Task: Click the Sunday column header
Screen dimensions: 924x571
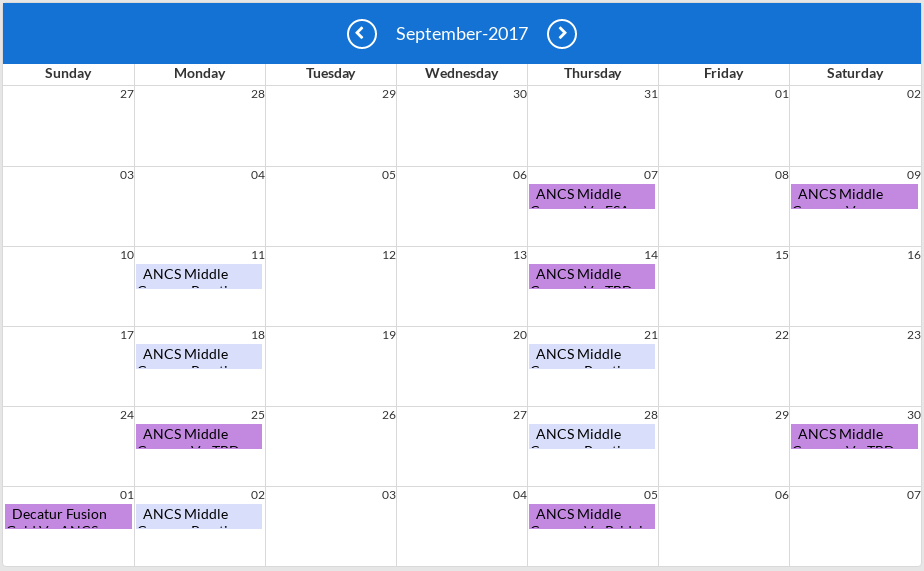Action: pos(68,74)
